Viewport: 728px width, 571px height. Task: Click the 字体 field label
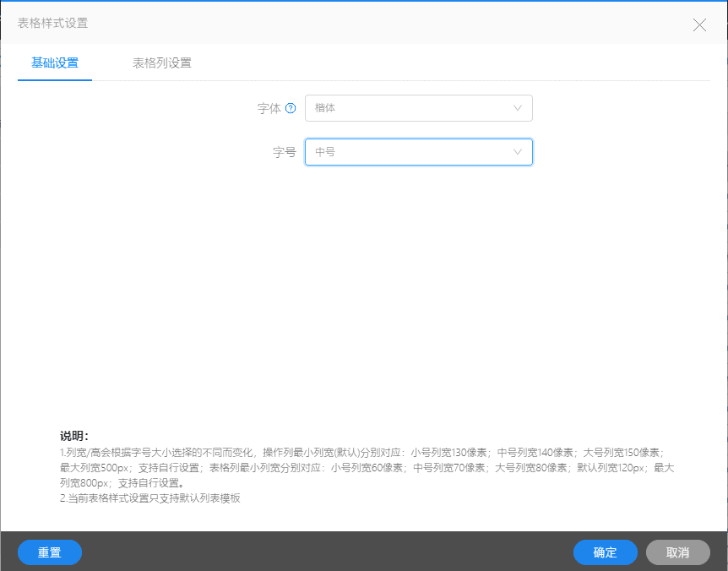coord(269,109)
